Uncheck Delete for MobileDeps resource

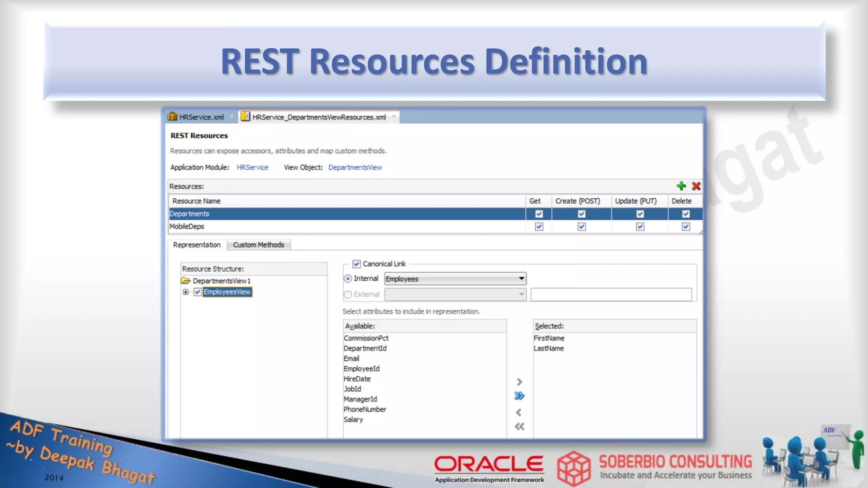686,227
